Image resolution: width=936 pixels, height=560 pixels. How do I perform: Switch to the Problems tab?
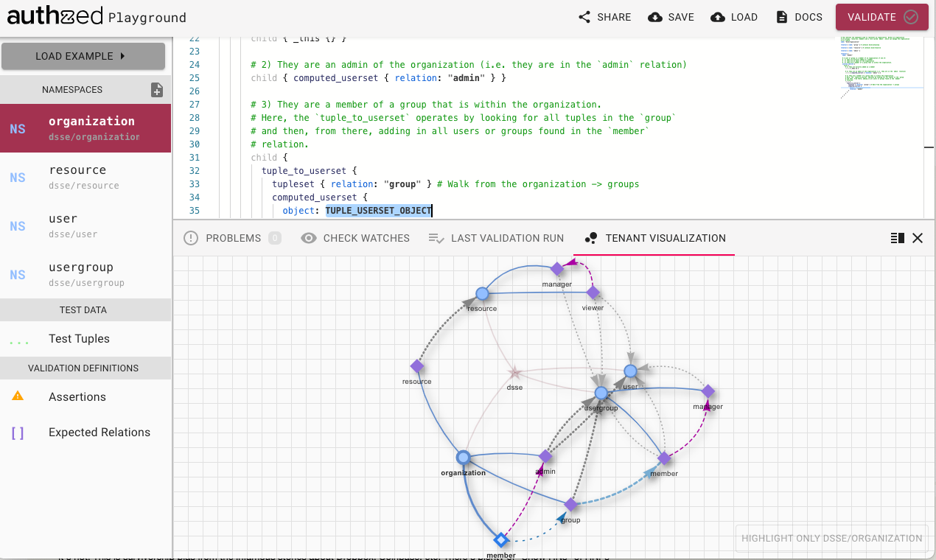232,238
